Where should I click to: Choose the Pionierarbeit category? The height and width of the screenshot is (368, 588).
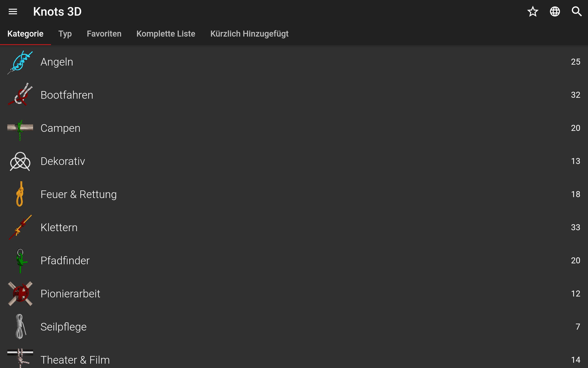pyautogui.click(x=294, y=293)
